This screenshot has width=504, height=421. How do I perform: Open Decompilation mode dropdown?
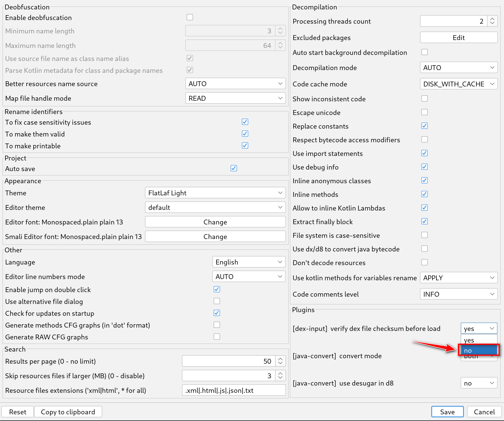pyautogui.click(x=459, y=68)
